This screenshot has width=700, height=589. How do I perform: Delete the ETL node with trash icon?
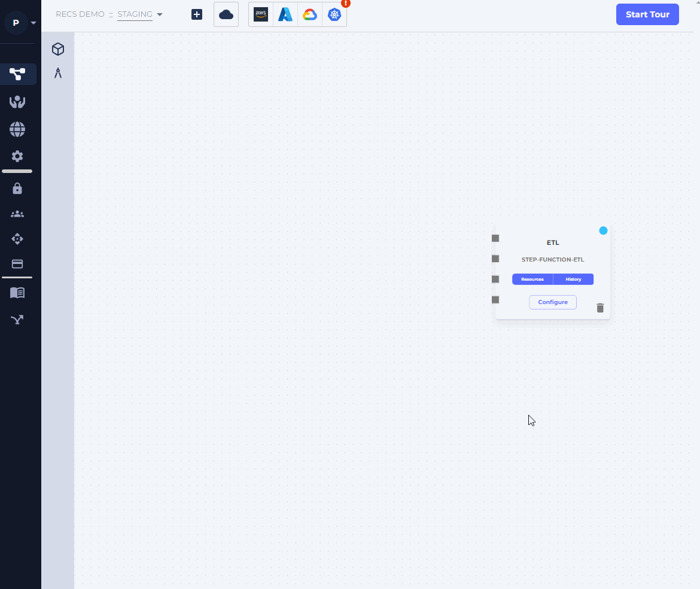point(600,308)
